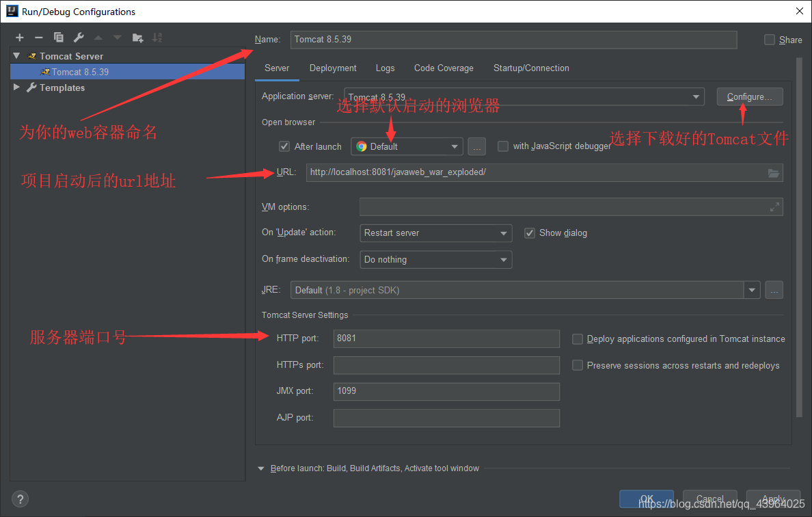Image resolution: width=812 pixels, height=517 pixels.
Task: Select Tomcat Server tree item label
Action: pyautogui.click(x=72, y=56)
